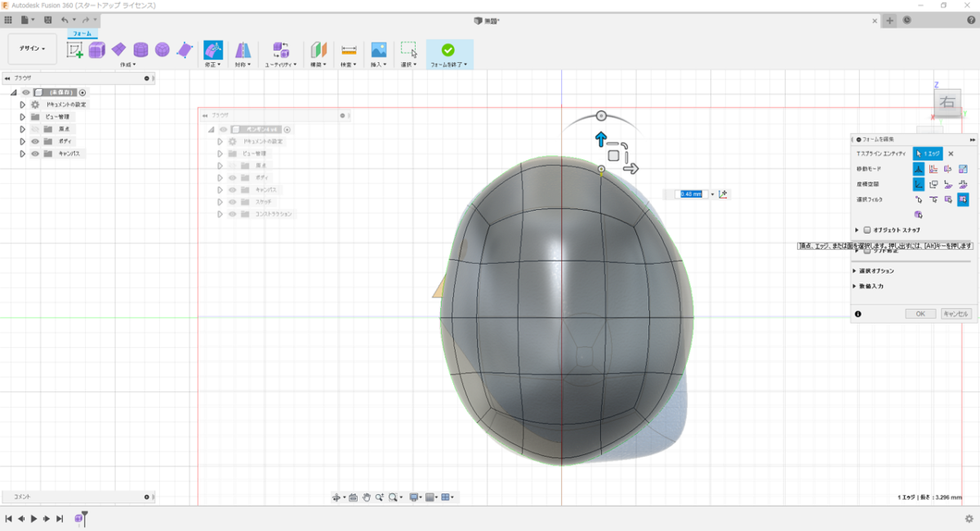Select the T-spline Box tool

click(x=97, y=50)
